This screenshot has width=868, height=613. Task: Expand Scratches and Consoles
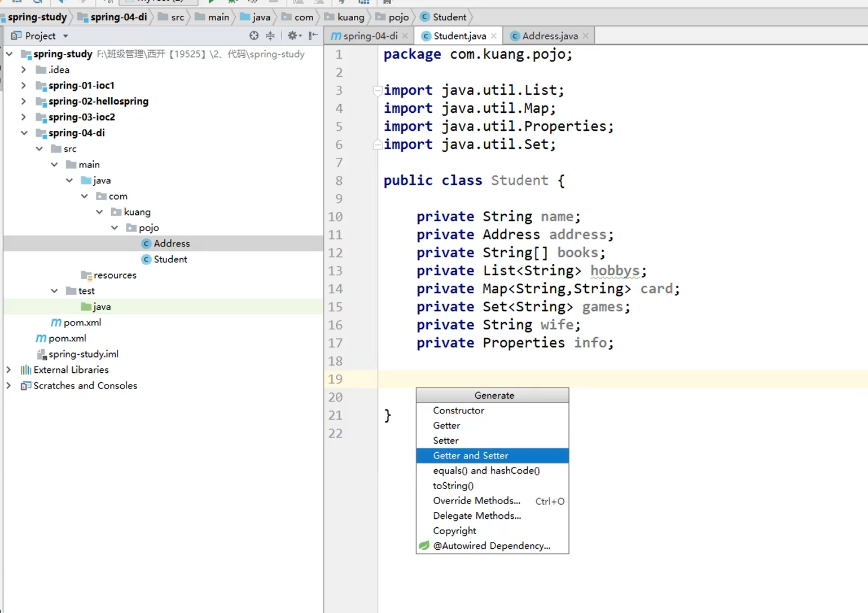(8, 386)
